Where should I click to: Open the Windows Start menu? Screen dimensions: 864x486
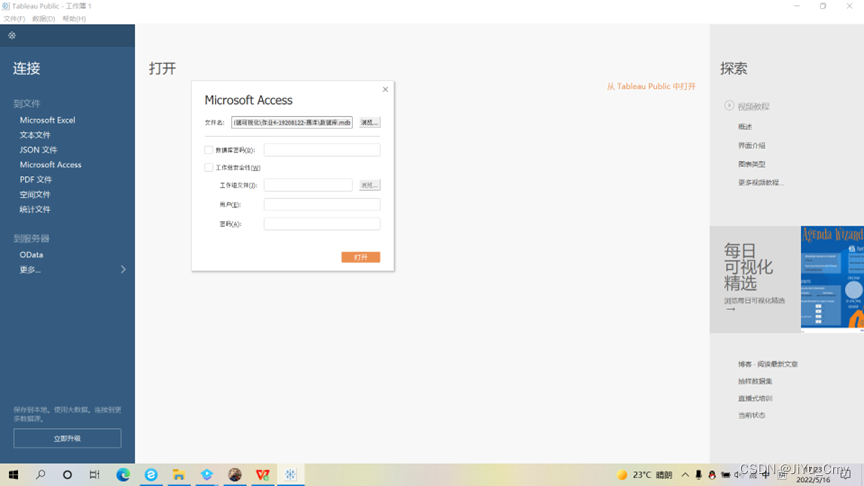tap(13, 474)
